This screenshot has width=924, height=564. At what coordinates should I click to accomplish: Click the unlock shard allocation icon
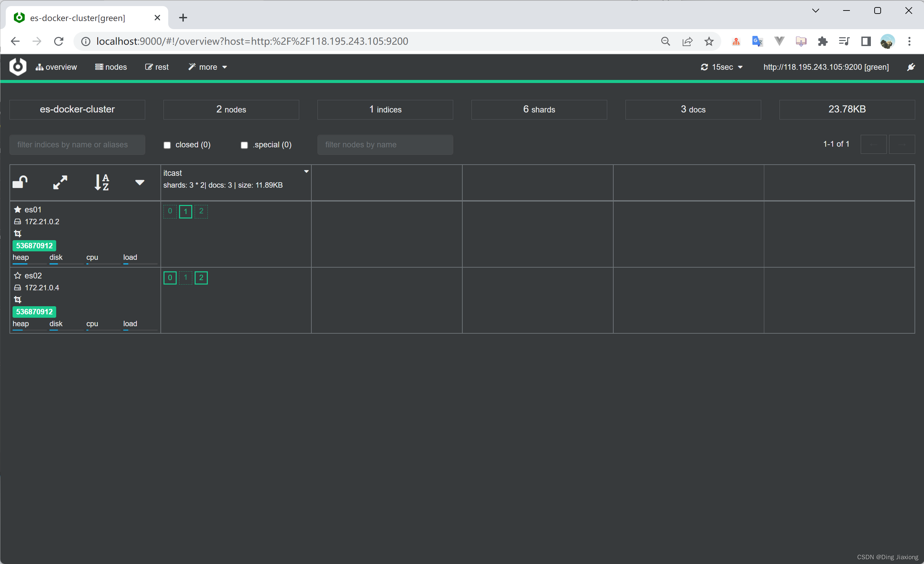(x=20, y=182)
